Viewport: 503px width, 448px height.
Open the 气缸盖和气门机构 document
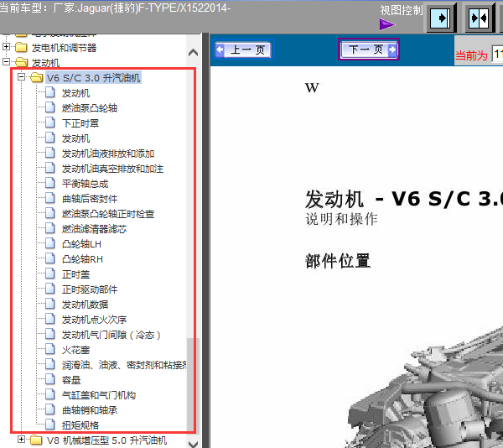(x=99, y=395)
